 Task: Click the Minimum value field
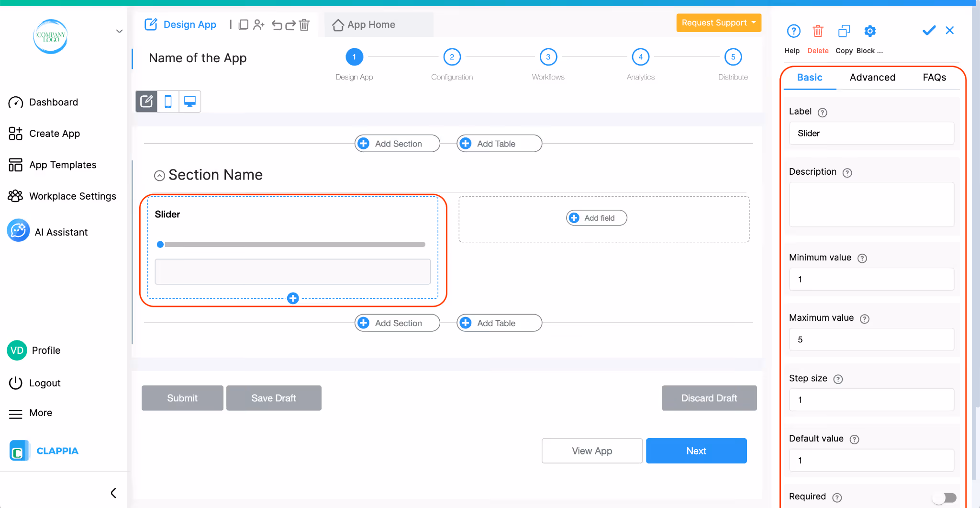pyautogui.click(x=871, y=279)
